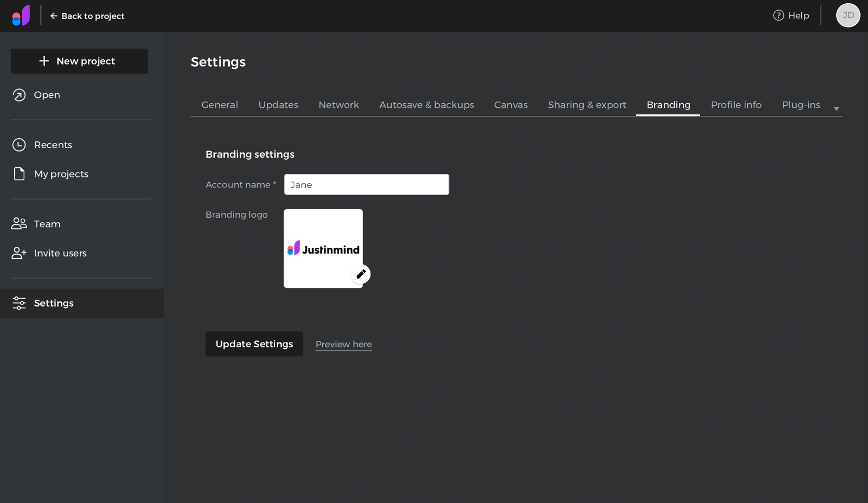The width and height of the screenshot is (868, 503).
Task: Switch to the Updates tab
Action: pyautogui.click(x=278, y=105)
